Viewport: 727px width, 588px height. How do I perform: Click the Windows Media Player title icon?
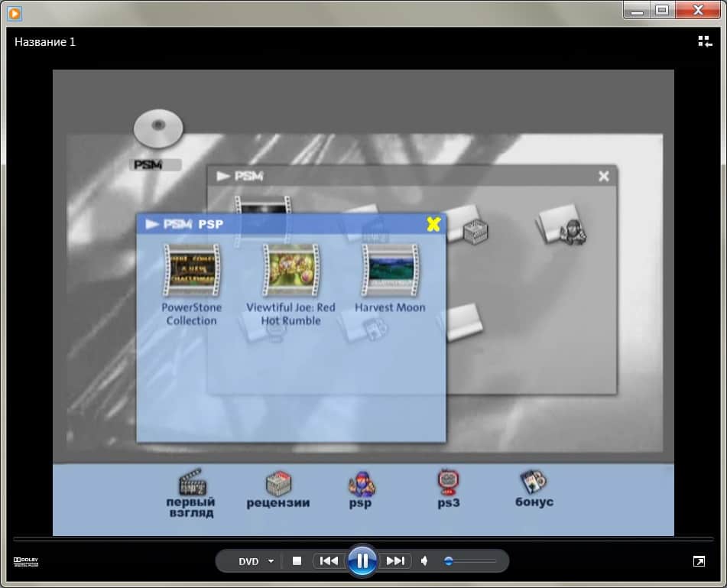click(x=15, y=14)
